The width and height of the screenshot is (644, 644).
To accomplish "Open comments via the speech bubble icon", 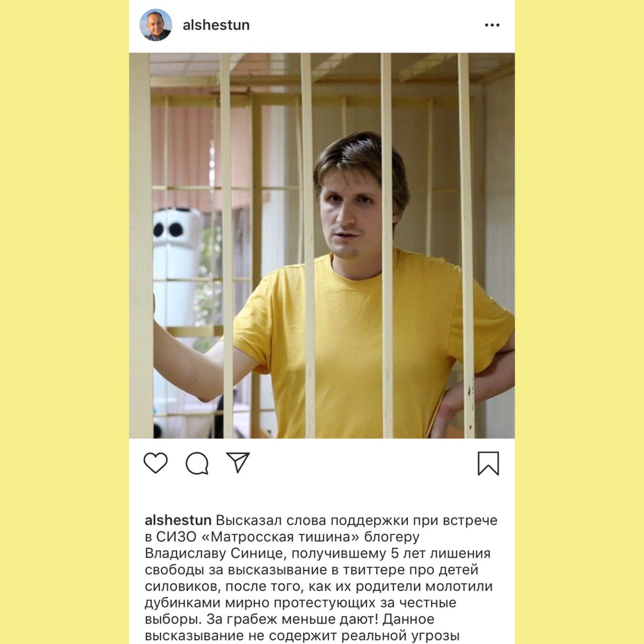I will [x=197, y=464].
